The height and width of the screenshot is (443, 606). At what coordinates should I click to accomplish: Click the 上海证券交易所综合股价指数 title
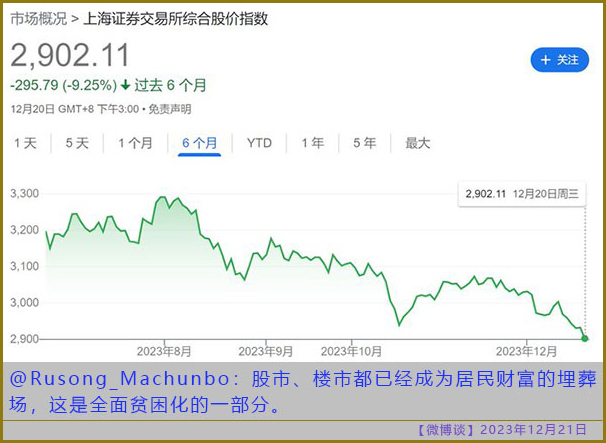pos(175,19)
